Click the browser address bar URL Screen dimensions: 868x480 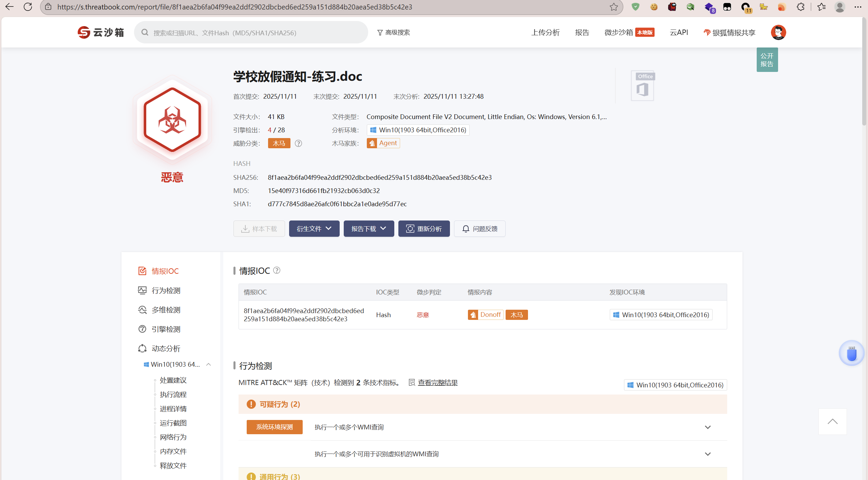(x=234, y=7)
